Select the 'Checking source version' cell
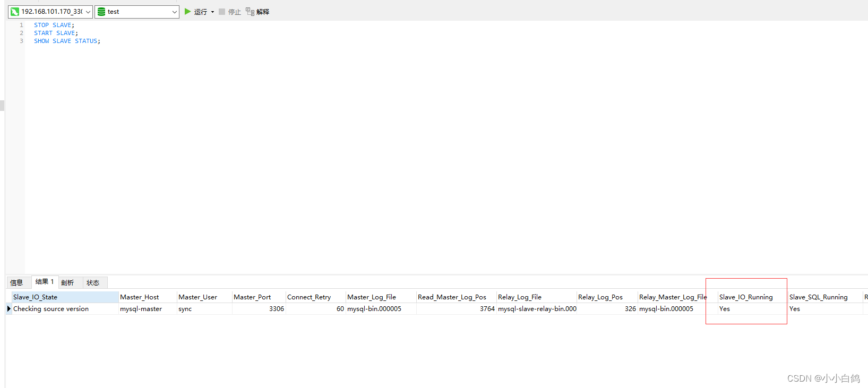The width and height of the screenshot is (868, 388). [65, 309]
